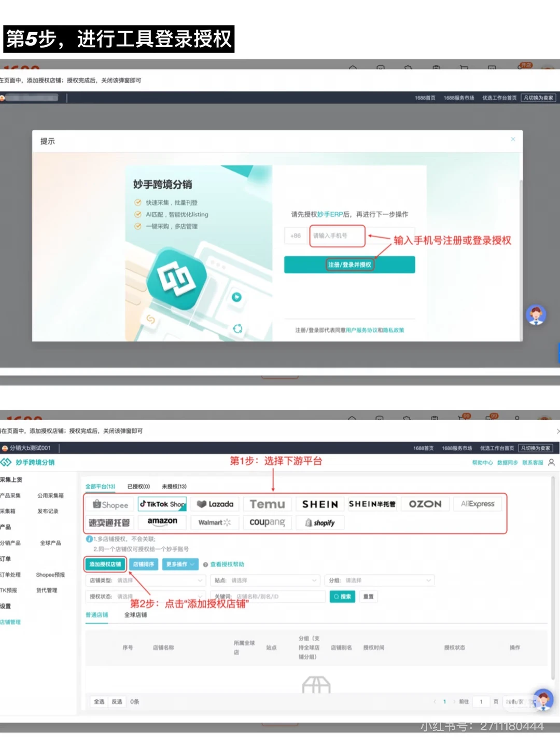Switch to the 已授权(0) tab
The image size is (560, 747).
[x=138, y=487]
